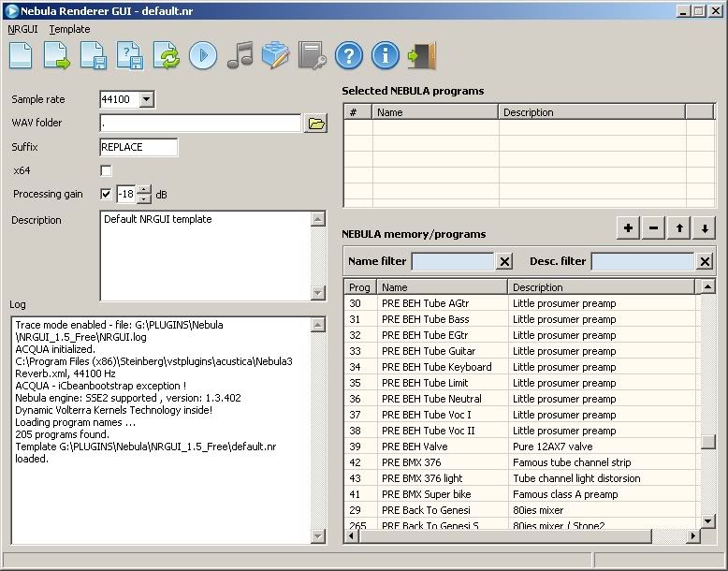Sort programs list by Name column header

pos(442,287)
